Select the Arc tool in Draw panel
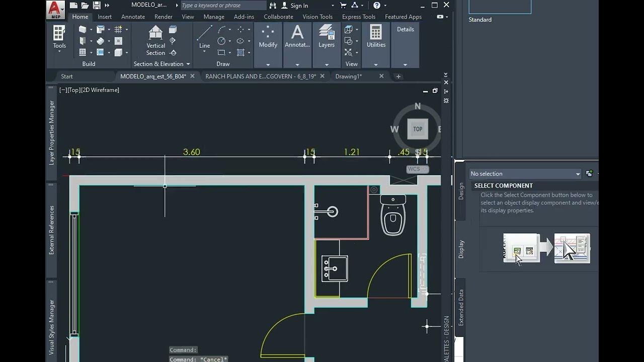The image size is (644, 362). [221, 30]
